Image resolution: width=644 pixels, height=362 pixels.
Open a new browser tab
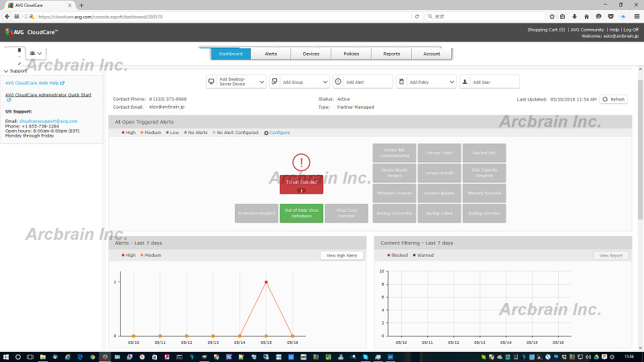(81, 5)
